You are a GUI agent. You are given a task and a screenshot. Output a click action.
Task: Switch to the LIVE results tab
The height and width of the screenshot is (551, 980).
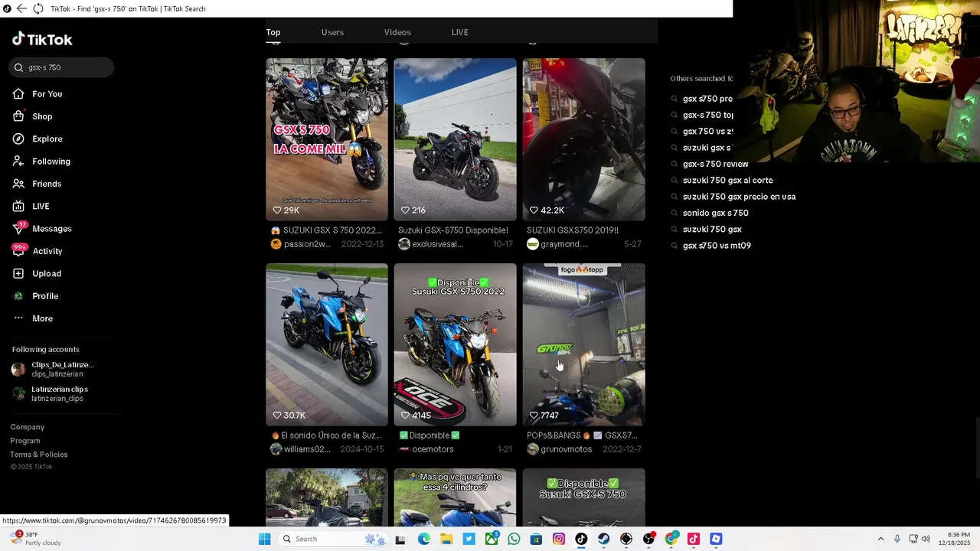click(460, 32)
